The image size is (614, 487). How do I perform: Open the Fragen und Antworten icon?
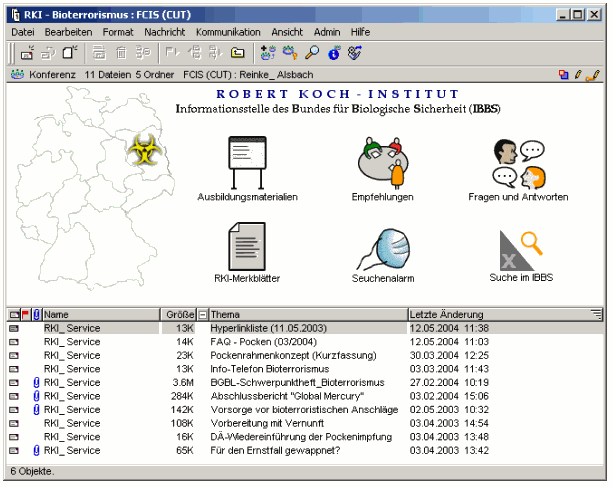(518, 163)
